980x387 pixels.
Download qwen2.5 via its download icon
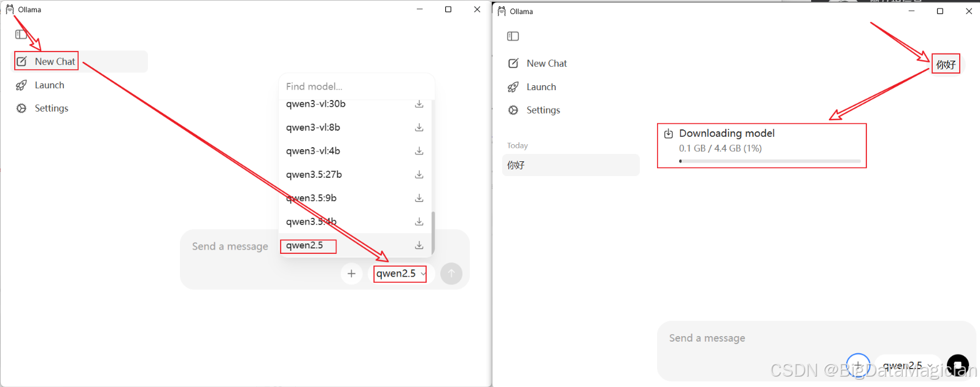(x=419, y=245)
